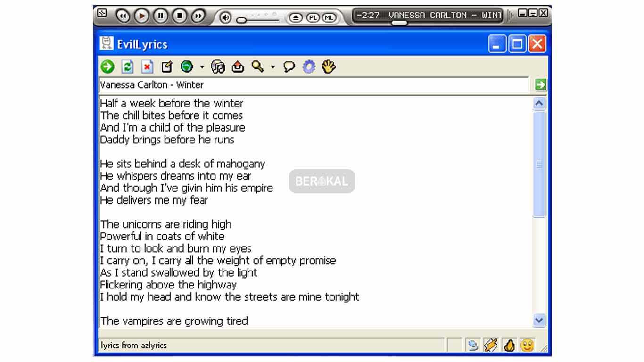
Task: Click the upload tray icon with red arrow
Action: (x=238, y=67)
